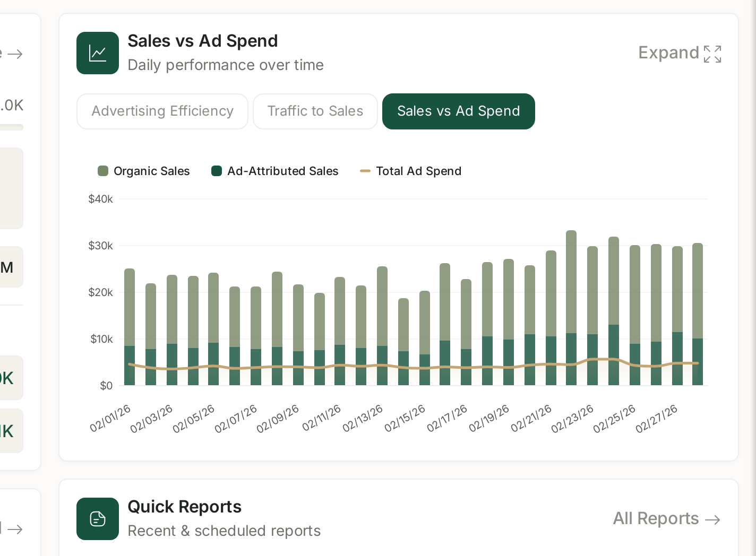This screenshot has width=756, height=556.
Task: Click the "02/05/26" x-axis date label
Action: point(194,419)
